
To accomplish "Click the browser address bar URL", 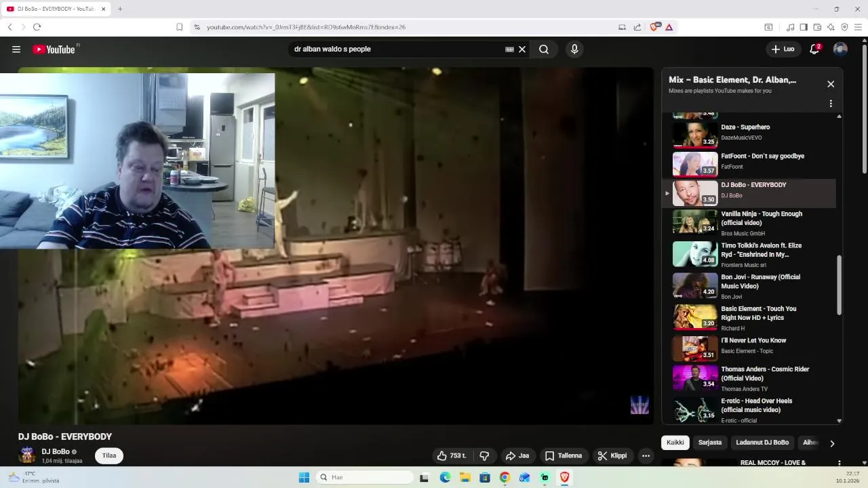I will 306,27.
